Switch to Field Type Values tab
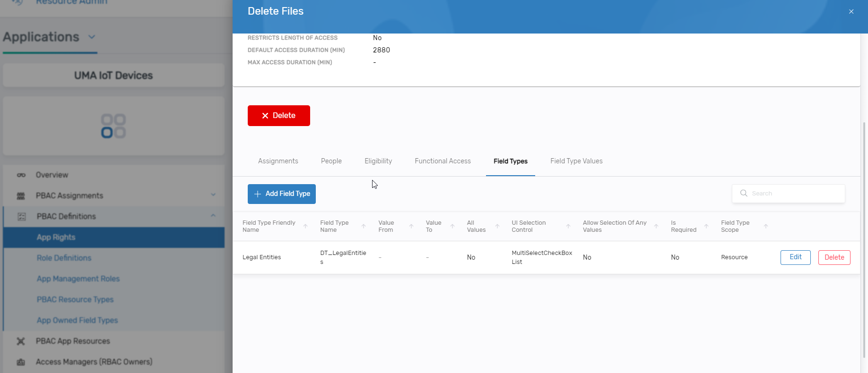The image size is (868, 373). tap(576, 161)
